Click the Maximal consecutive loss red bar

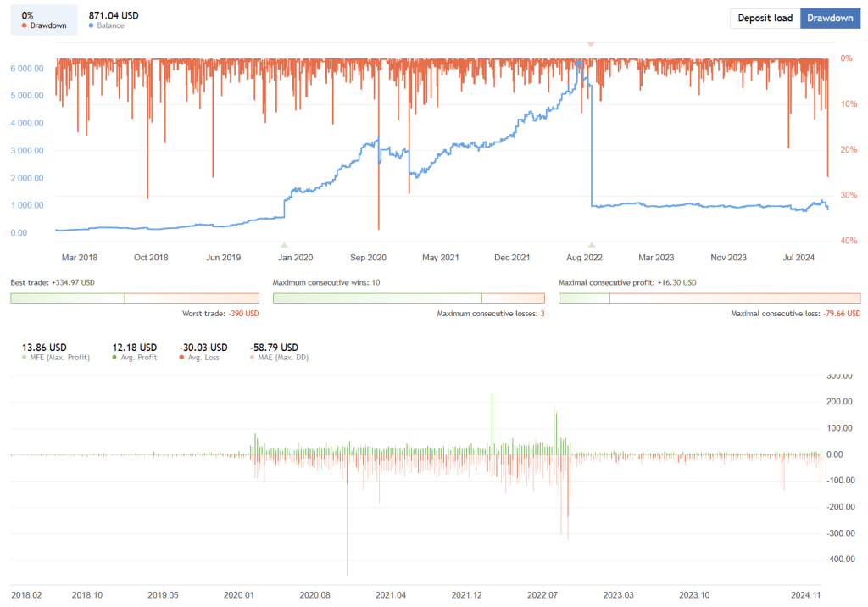[734, 298]
